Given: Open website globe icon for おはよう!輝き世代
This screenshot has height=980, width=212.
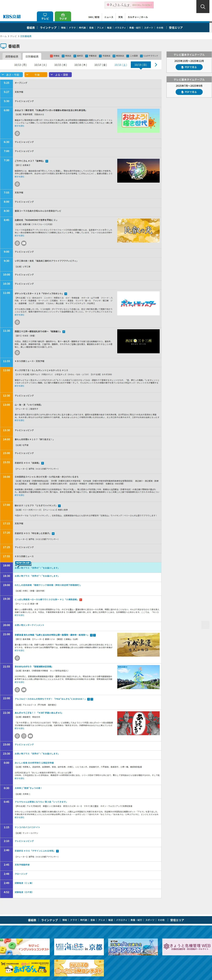Looking at the screenshot, I should point(17,134).
